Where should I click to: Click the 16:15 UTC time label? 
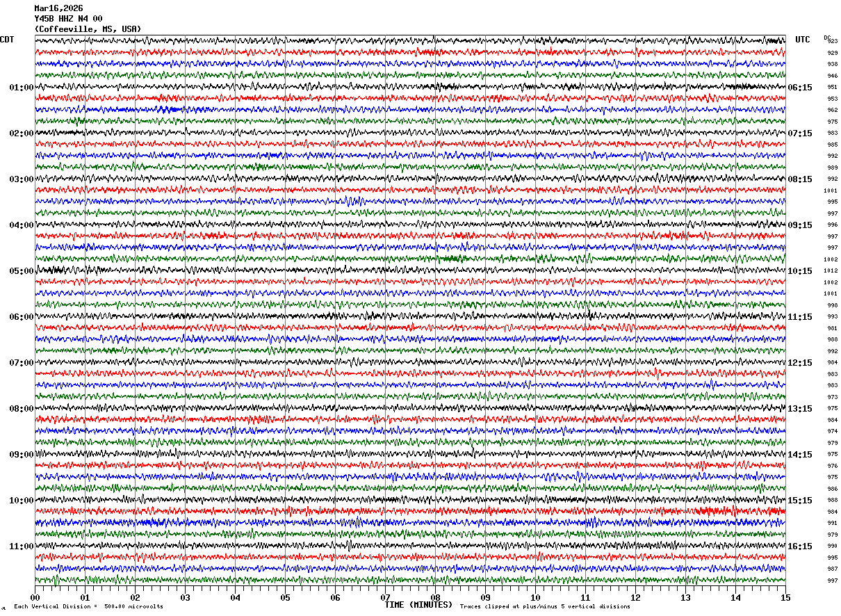tap(800, 546)
